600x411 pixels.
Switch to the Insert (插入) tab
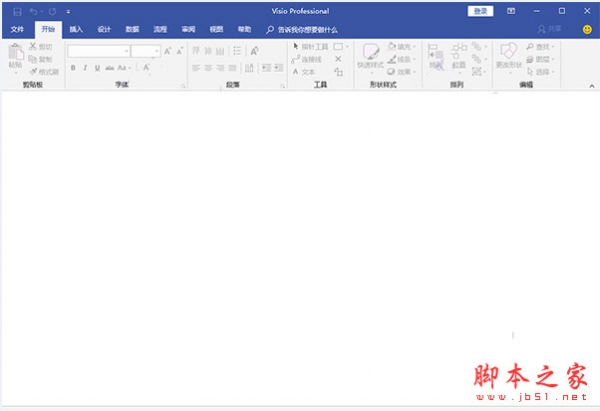point(76,29)
